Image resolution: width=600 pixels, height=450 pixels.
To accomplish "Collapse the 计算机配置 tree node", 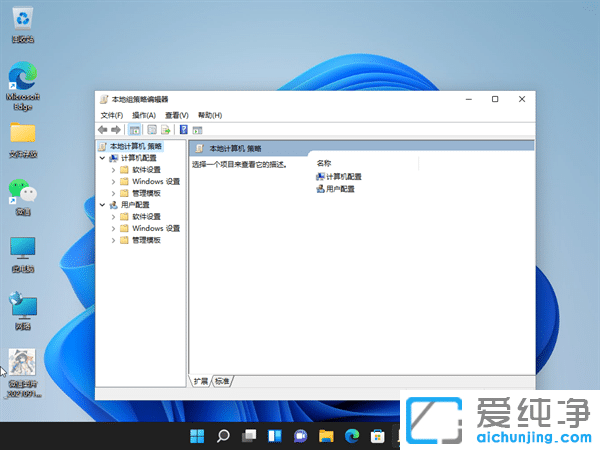I will [x=102, y=158].
